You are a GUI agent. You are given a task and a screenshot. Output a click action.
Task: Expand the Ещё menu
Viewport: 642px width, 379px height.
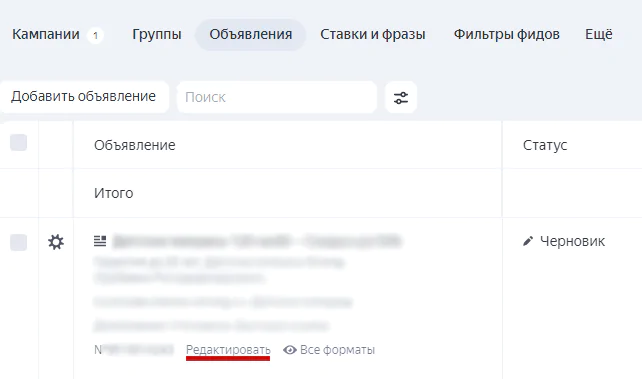(599, 34)
